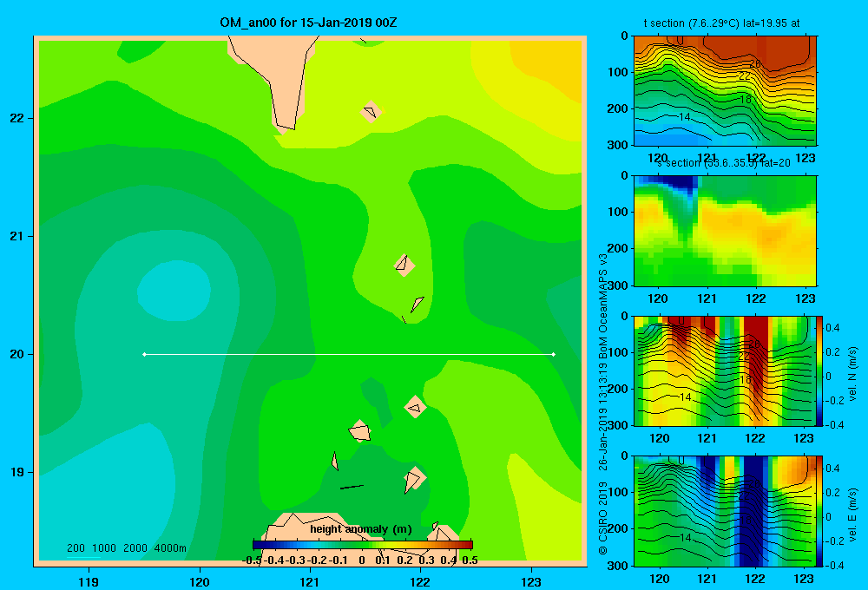868x590 pixels.
Task: Click latitude label 19 on main map
Action: pos(17,472)
